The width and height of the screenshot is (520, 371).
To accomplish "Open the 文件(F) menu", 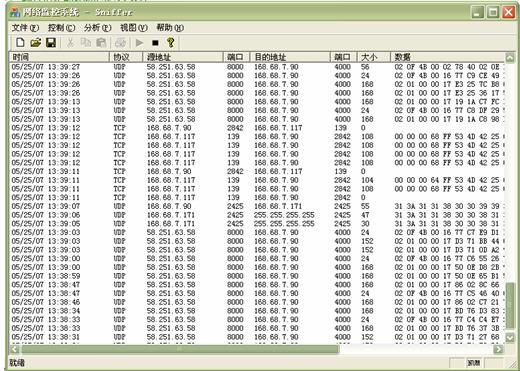I will coord(25,28).
